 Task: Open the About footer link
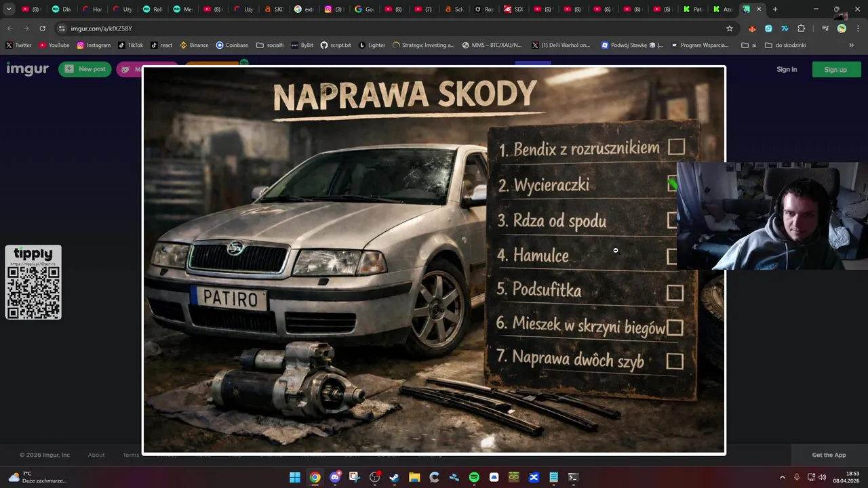96,455
